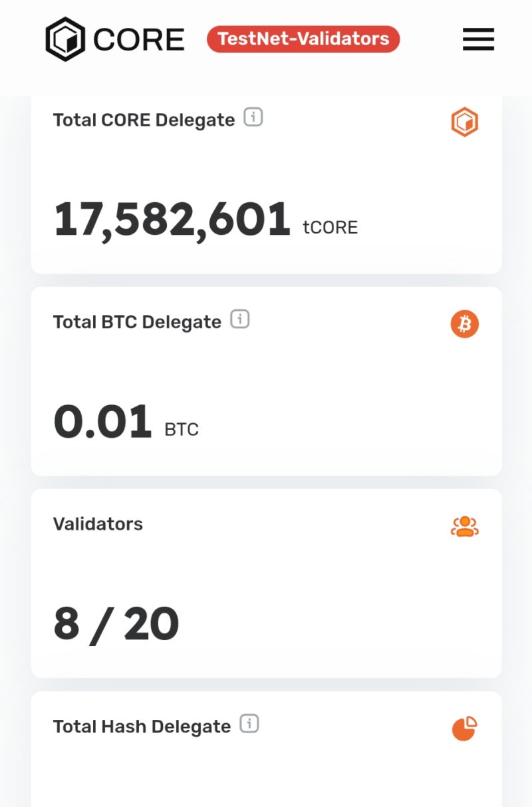Screen dimensions: 532x807
Task: Open the hamburger navigation menu
Action: pos(478,39)
